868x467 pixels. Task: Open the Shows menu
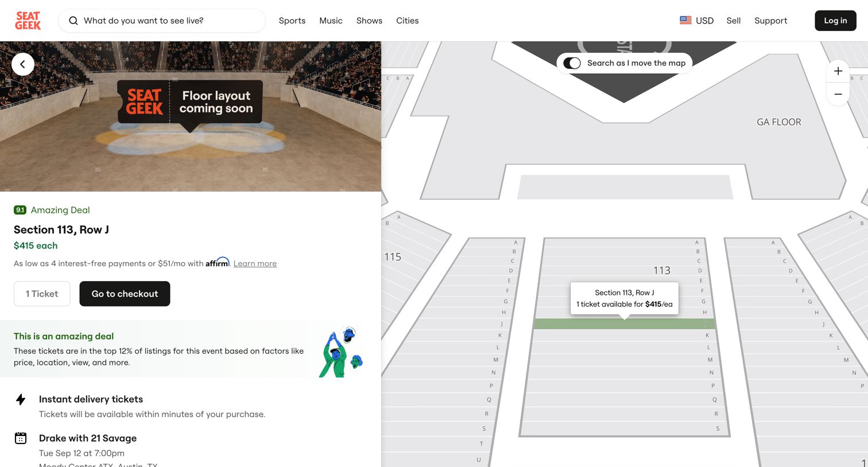[369, 21]
